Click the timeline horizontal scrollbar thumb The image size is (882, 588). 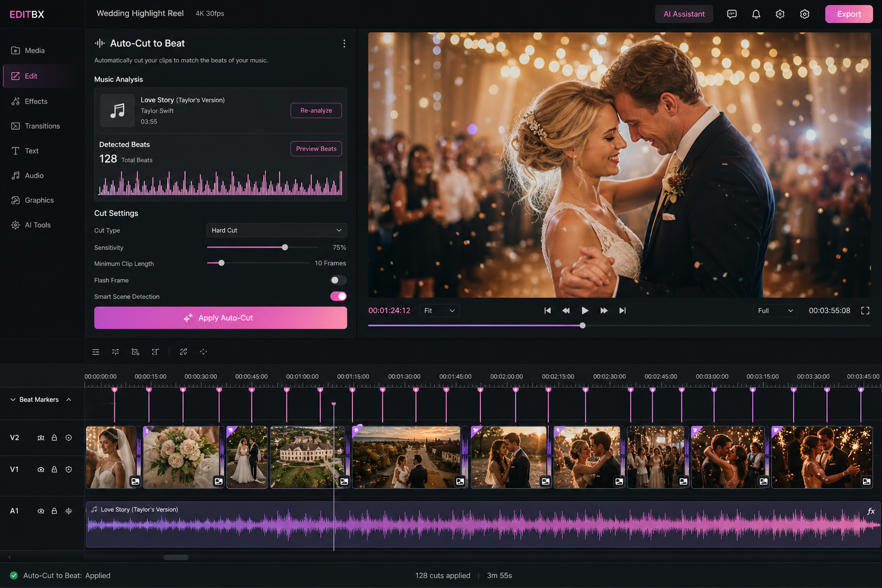[x=176, y=557]
